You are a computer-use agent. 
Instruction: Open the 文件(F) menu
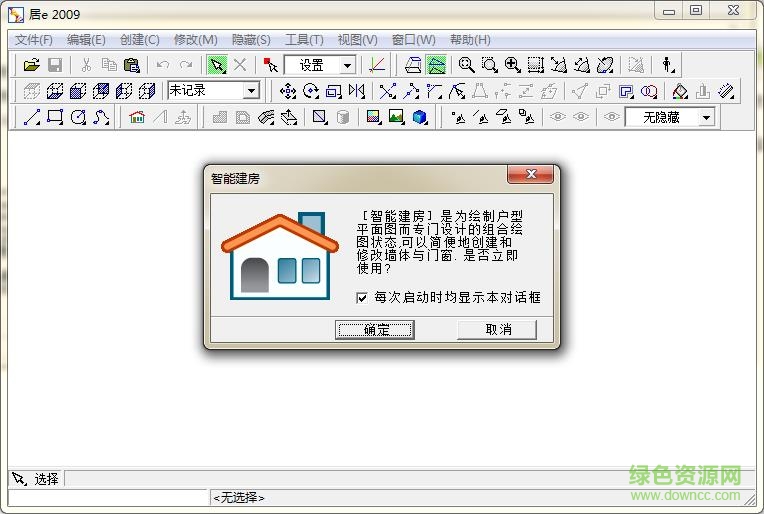33,39
